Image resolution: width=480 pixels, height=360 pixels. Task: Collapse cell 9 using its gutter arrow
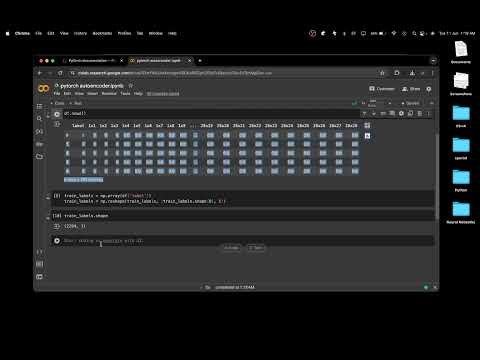tap(48, 197)
